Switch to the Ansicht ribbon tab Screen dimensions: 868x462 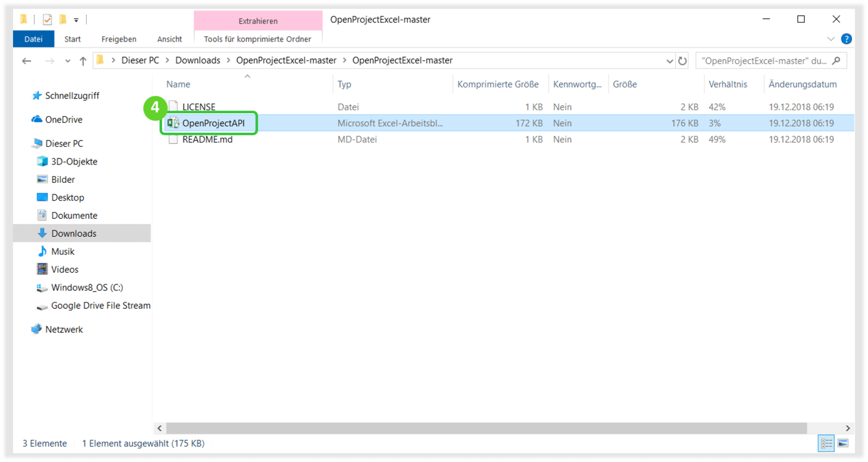[x=169, y=39]
